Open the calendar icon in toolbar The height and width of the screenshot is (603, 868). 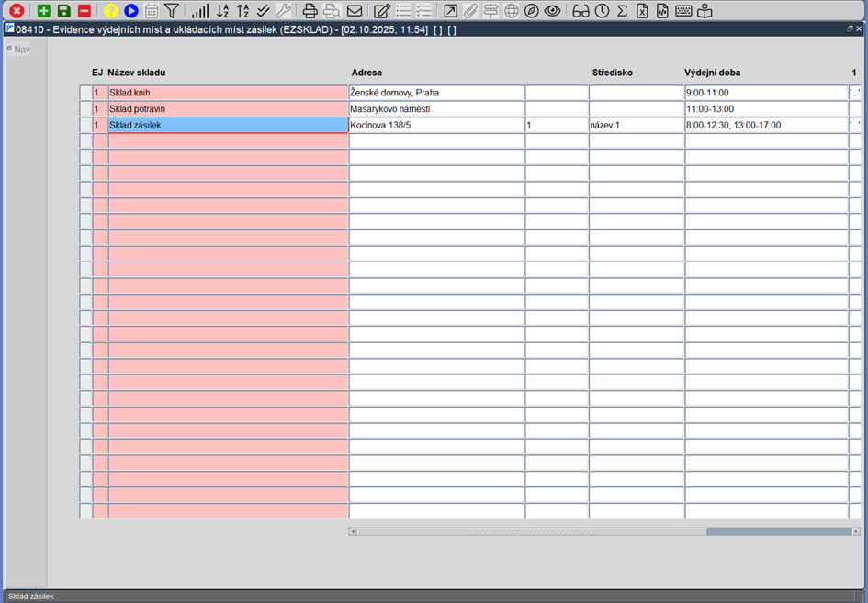(152, 10)
